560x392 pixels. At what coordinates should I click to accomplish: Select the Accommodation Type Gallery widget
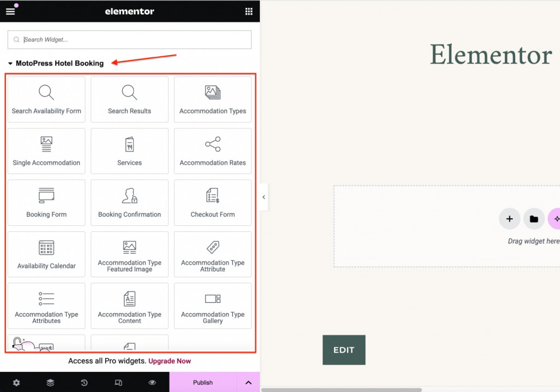click(212, 306)
